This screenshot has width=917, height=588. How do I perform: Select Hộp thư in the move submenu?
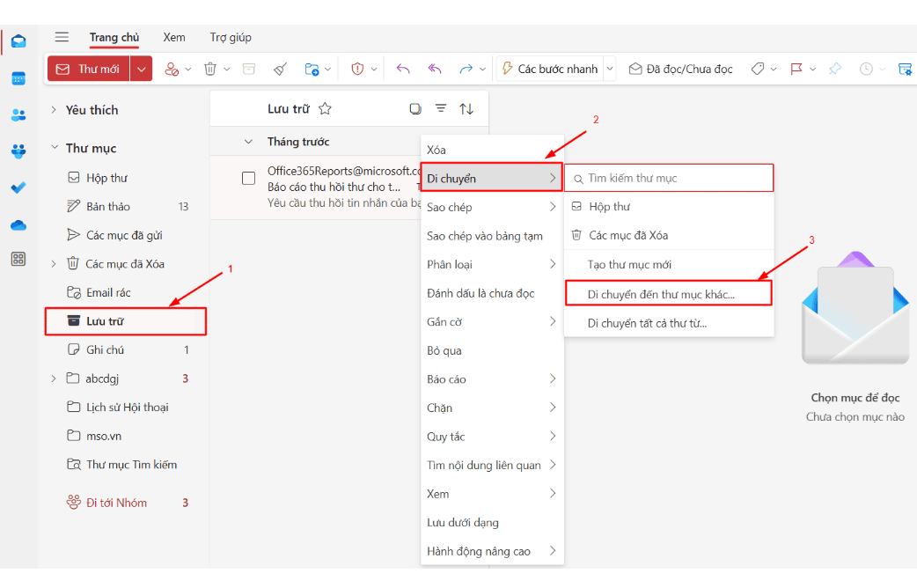pos(669,207)
